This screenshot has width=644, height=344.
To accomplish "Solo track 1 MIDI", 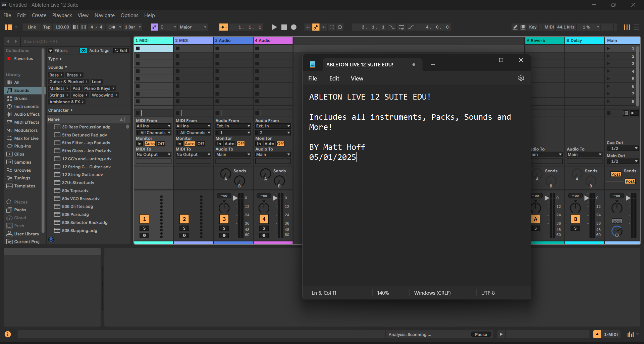I will [144, 228].
